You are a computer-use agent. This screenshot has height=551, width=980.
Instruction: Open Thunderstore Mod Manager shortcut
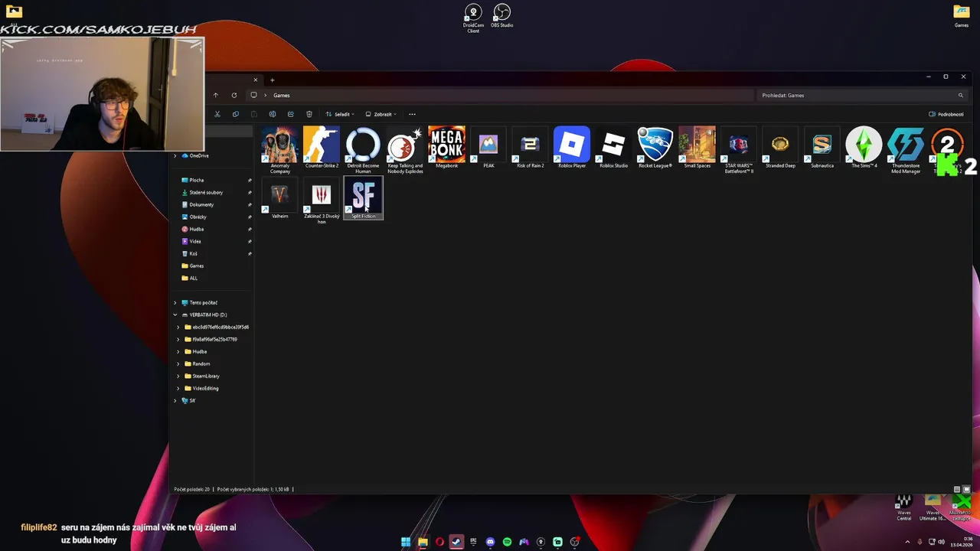[906, 150]
